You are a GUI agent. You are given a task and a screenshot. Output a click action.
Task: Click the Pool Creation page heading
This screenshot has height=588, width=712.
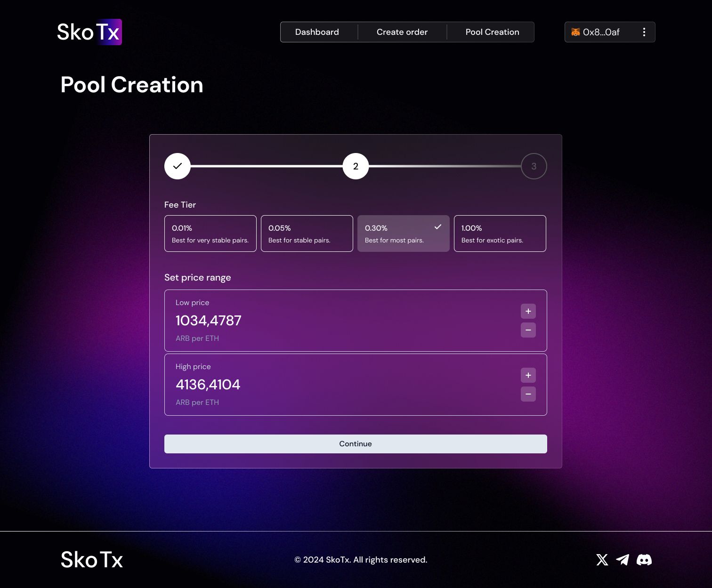pos(132,85)
